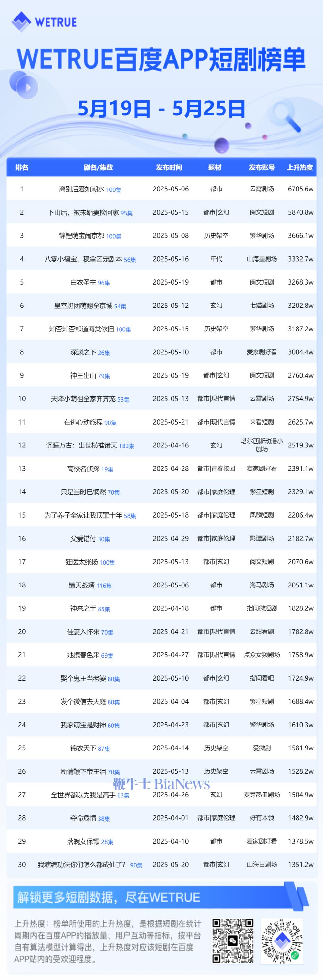
Task: Select the title 神来之手
Action: [x=83, y=608]
